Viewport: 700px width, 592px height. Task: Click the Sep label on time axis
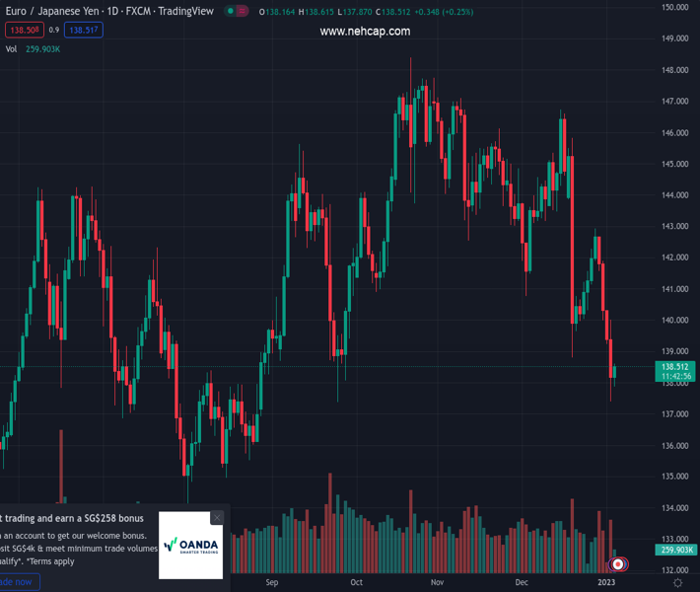point(273,583)
